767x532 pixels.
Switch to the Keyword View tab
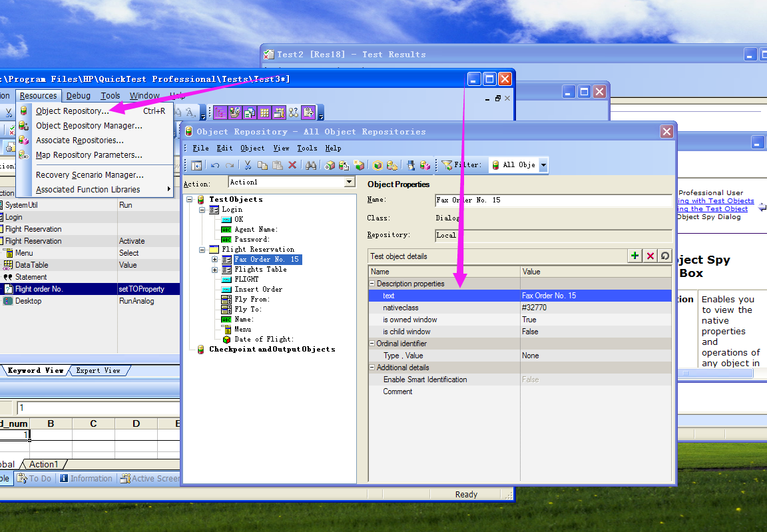[35, 371]
